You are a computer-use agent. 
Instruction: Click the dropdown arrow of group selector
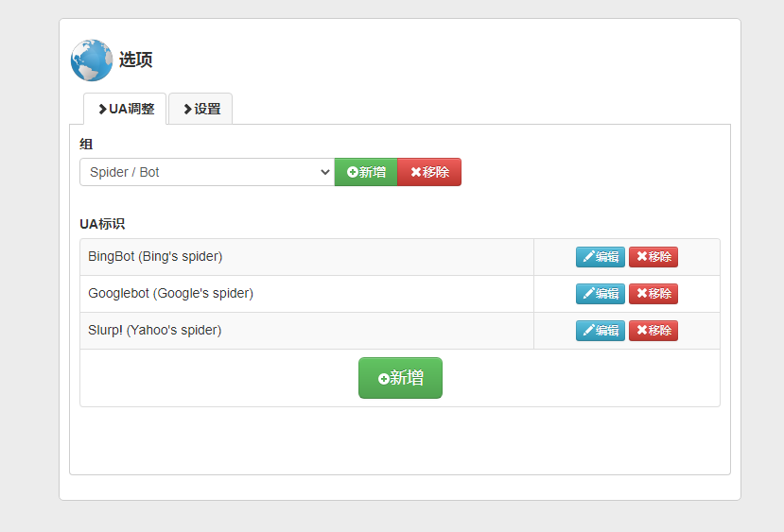tap(325, 172)
